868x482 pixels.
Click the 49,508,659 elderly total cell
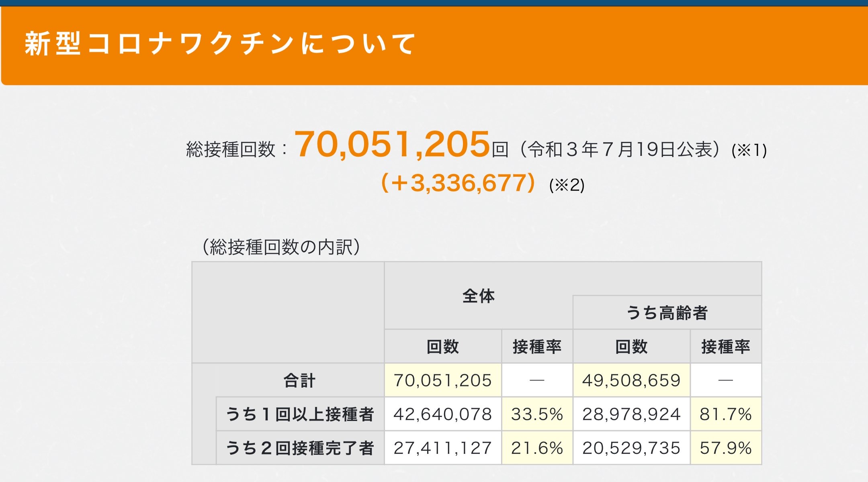pos(631,380)
